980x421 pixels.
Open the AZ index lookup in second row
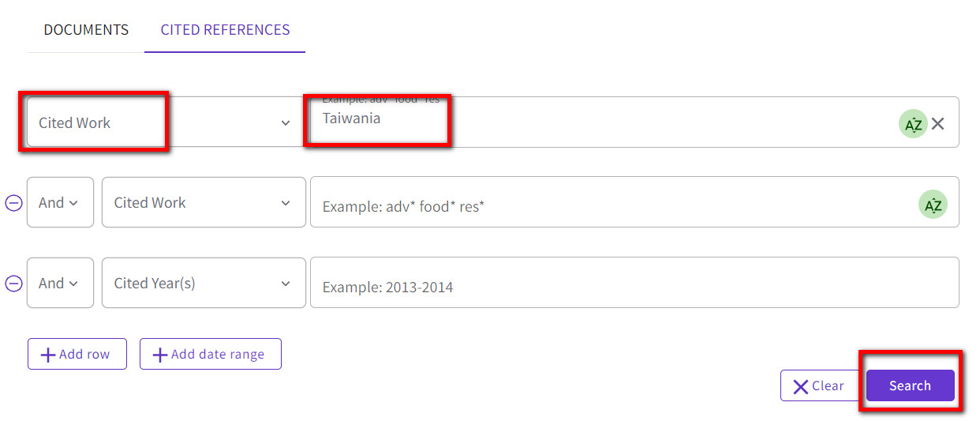(933, 205)
